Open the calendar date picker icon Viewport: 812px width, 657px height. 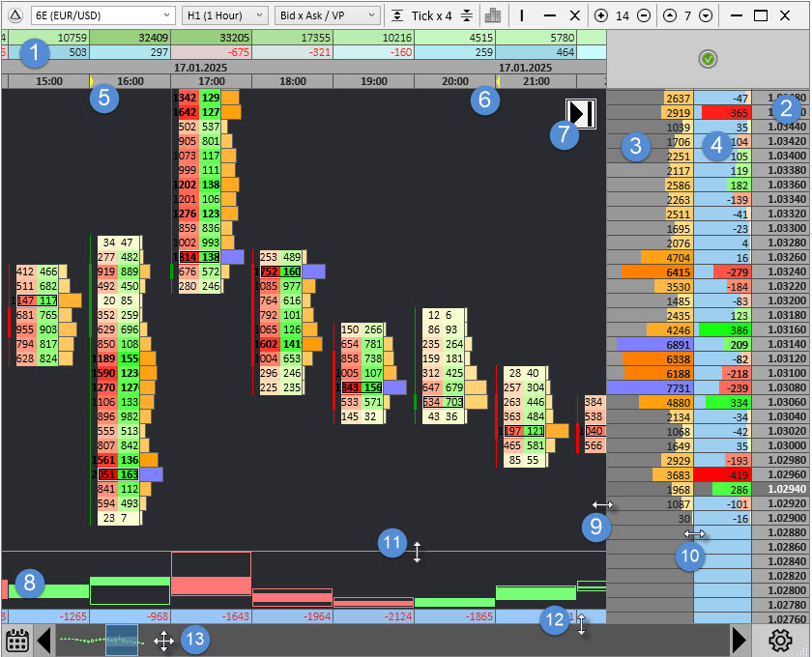click(15, 640)
